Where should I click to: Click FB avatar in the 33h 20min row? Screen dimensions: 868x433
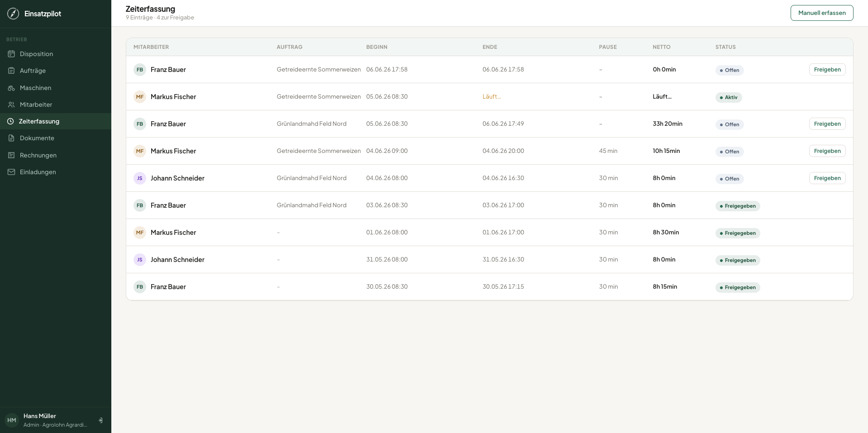click(x=140, y=124)
